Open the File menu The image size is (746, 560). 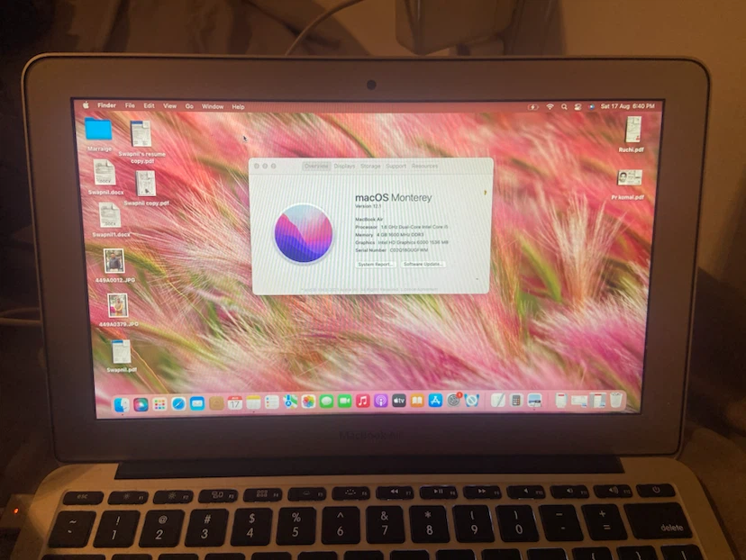pyautogui.click(x=130, y=105)
